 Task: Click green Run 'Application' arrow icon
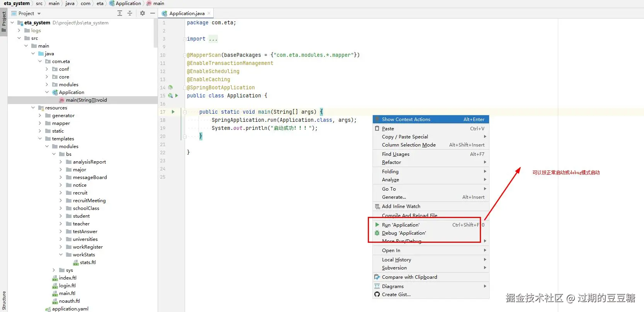pos(377,225)
